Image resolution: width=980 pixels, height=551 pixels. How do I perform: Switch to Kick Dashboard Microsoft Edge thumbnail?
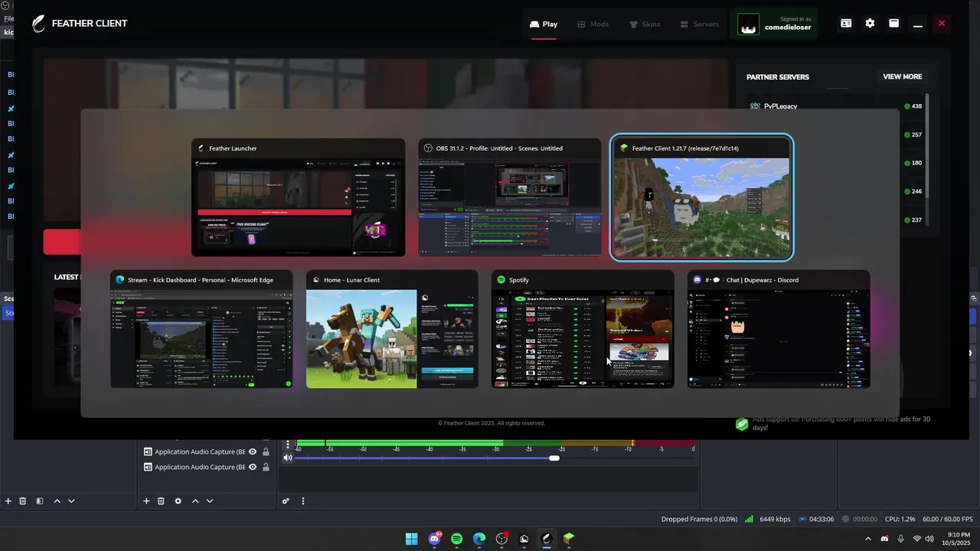(x=201, y=329)
